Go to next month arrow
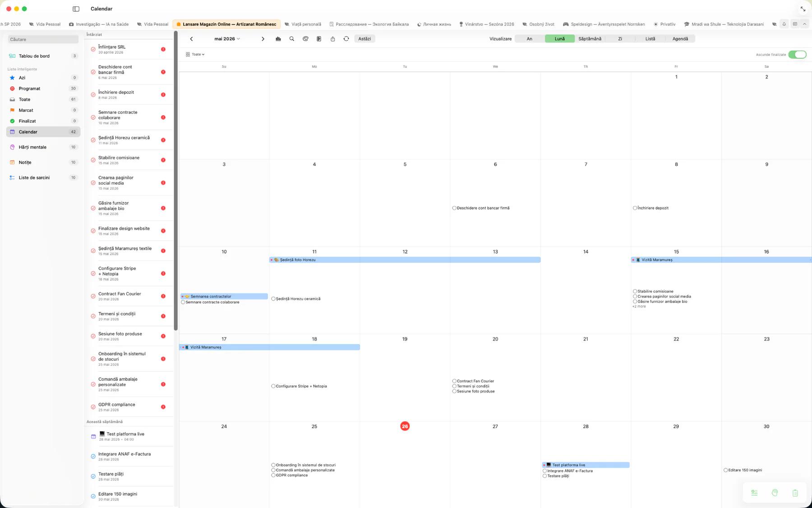Image resolution: width=812 pixels, height=508 pixels. click(x=263, y=39)
